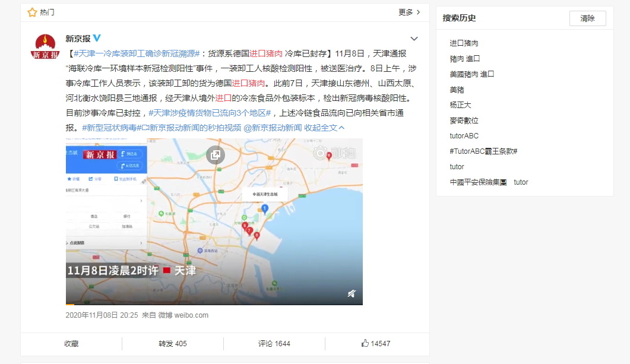The image size is (630, 364).
Task: Select search history item 美豬
Action: point(457,90)
